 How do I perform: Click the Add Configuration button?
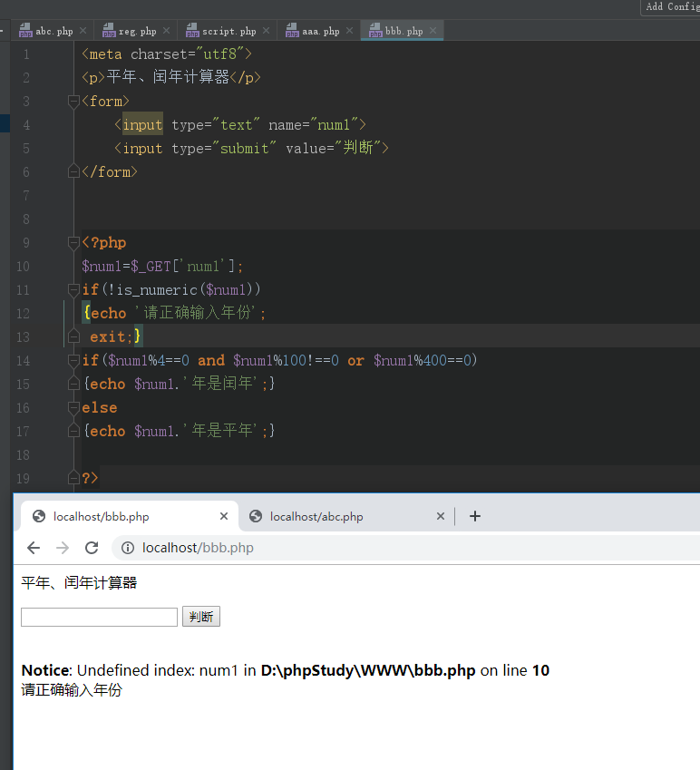coord(671,7)
